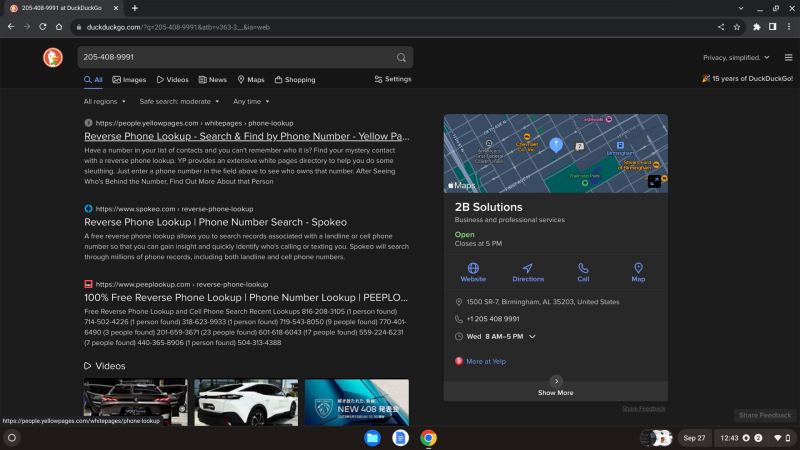Click Show More in the business panel
The image size is (800, 450).
click(556, 392)
